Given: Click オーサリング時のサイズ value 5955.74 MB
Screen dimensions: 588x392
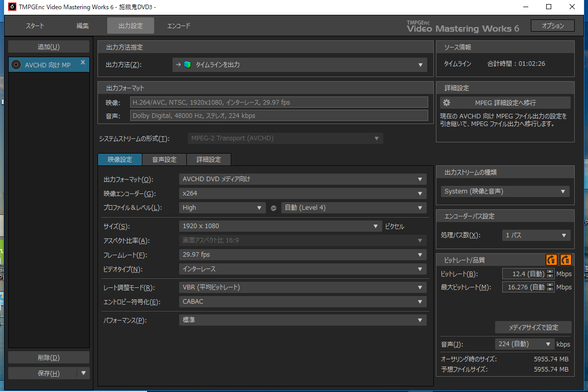Looking at the screenshot, I should click(x=551, y=359).
